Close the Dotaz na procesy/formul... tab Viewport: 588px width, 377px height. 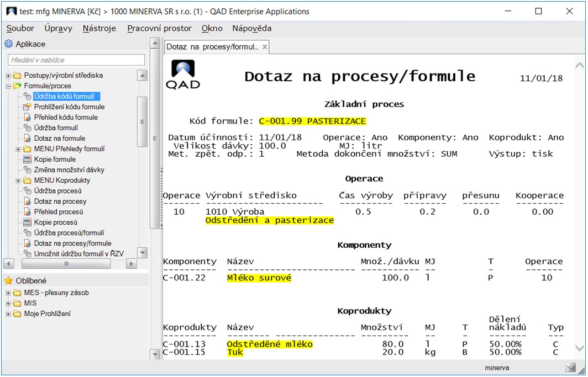[x=265, y=47]
